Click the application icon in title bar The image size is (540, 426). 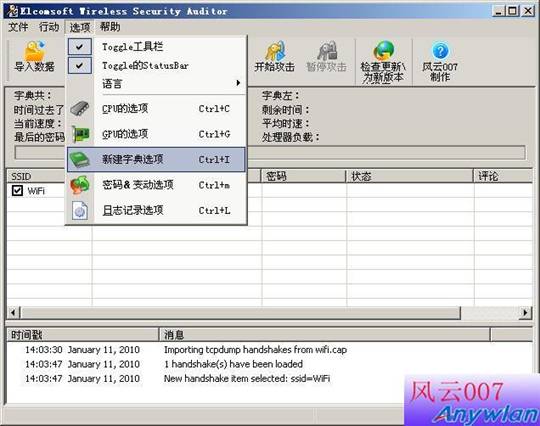(x=13, y=11)
